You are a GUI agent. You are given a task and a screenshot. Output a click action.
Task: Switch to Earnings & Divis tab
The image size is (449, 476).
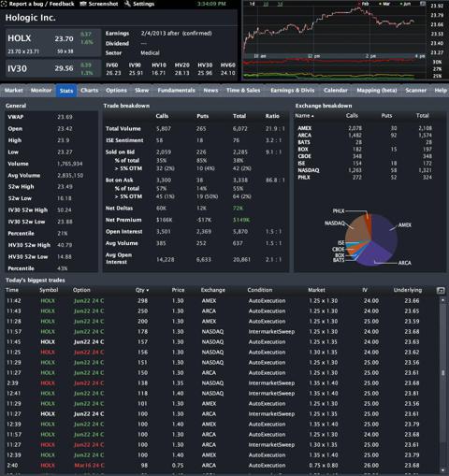point(293,91)
